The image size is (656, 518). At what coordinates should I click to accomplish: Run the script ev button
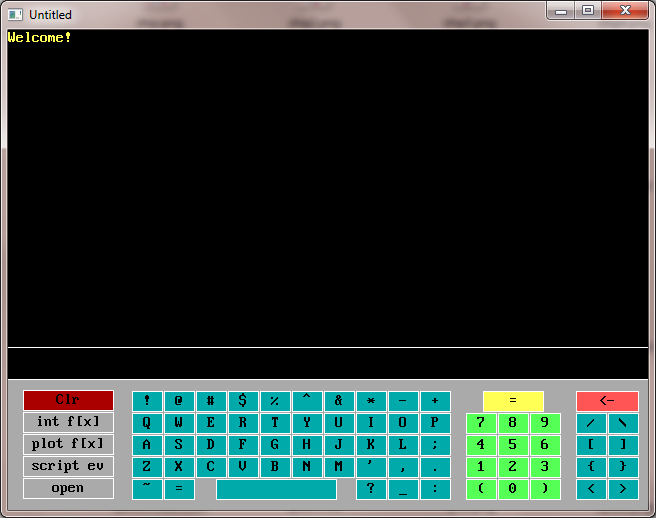[x=68, y=467]
